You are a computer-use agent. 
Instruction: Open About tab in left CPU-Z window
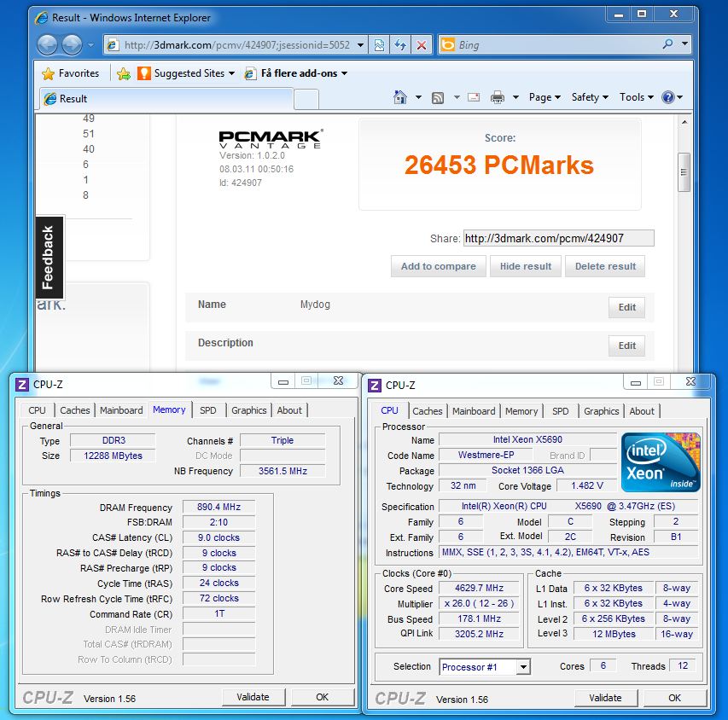pyautogui.click(x=289, y=410)
